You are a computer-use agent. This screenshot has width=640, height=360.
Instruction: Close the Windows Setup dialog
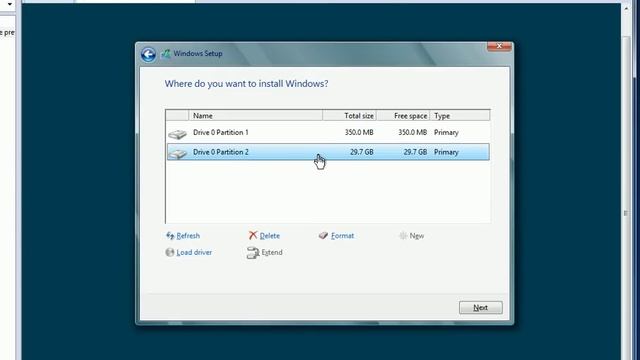[499, 46]
